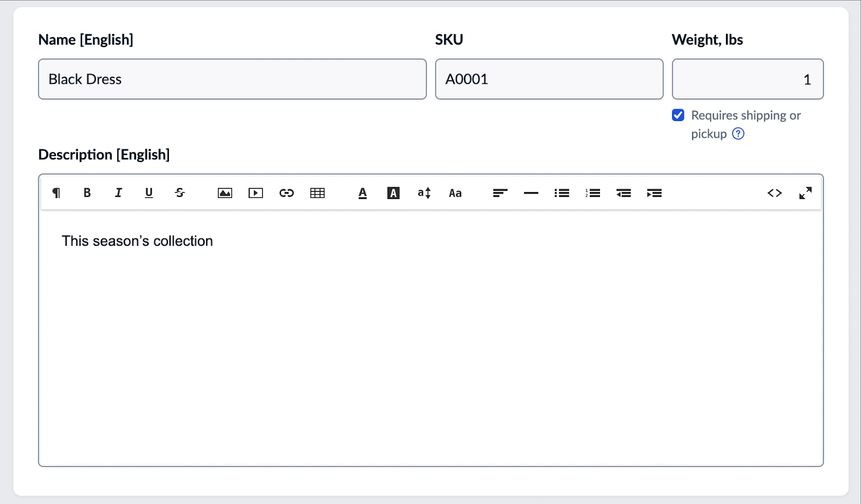Open the font size dropdown
The image size is (861, 504).
pyautogui.click(x=424, y=193)
